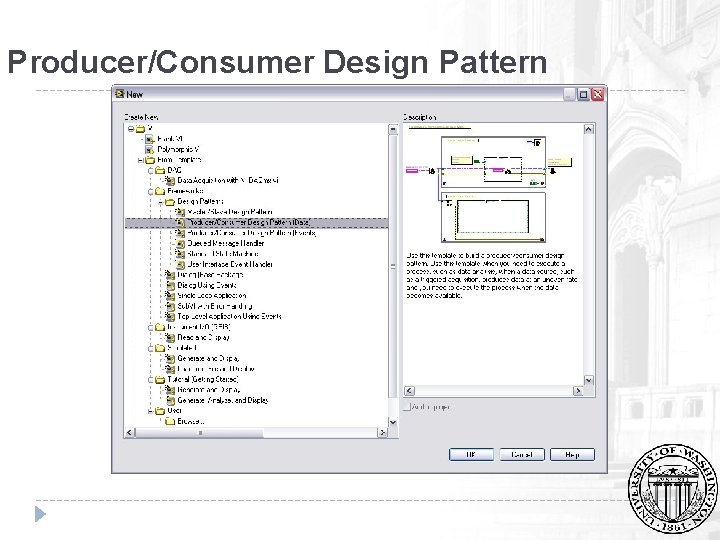This screenshot has width=720, height=540.
Task: Click Generate and Display icon under Tutorial
Action: pyautogui.click(x=170, y=390)
